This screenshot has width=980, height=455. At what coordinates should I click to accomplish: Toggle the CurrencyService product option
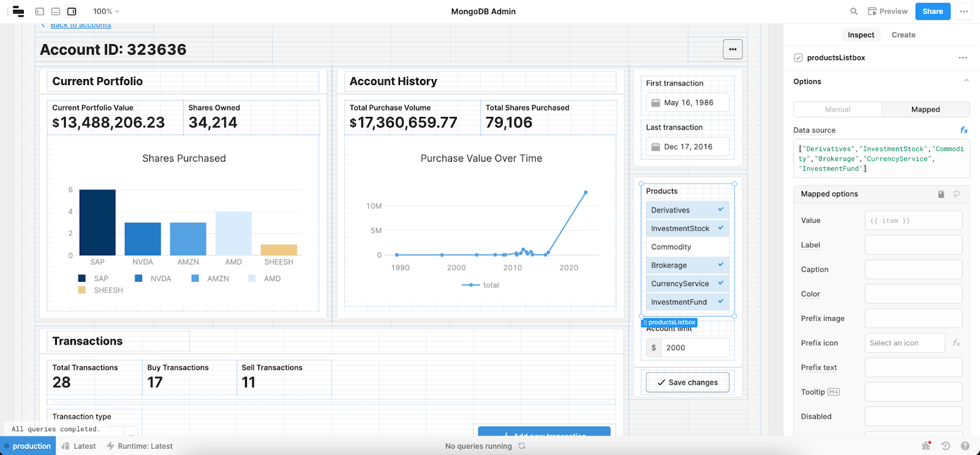click(687, 284)
